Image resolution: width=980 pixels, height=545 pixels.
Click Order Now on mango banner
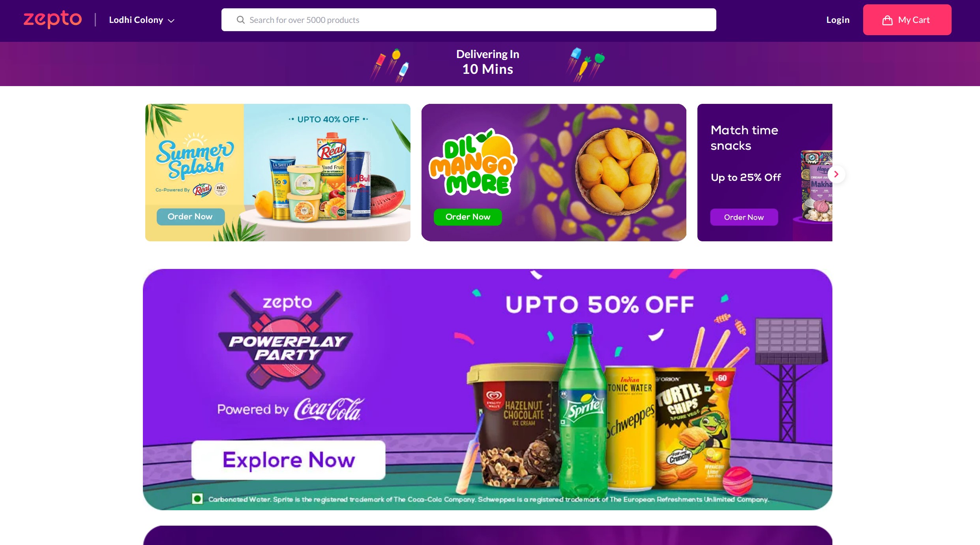[x=468, y=217]
